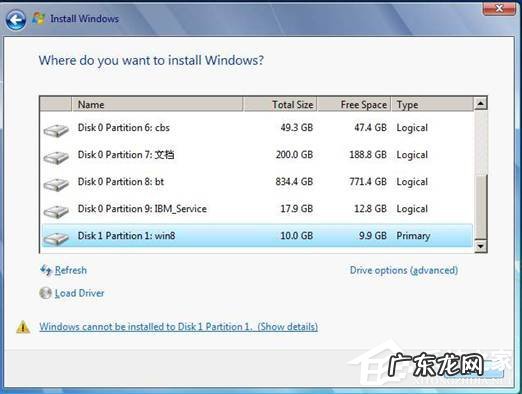
Task: Click the partition list scrollbar thumb
Action: click(480, 206)
